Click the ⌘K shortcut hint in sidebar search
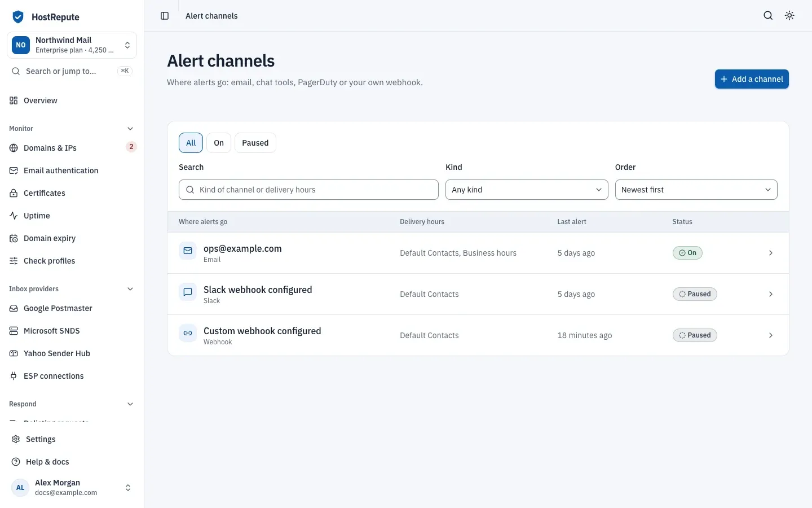The image size is (812, 508). tap(125, 71)
